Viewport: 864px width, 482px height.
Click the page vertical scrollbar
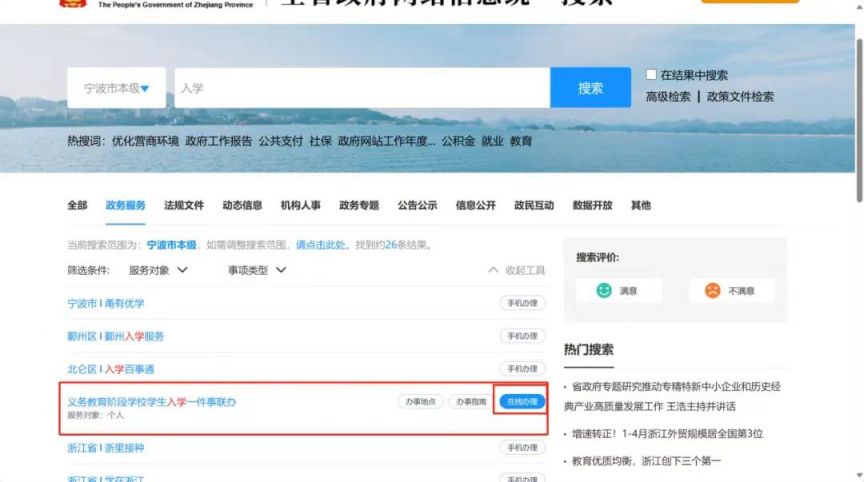coord(859,120)
